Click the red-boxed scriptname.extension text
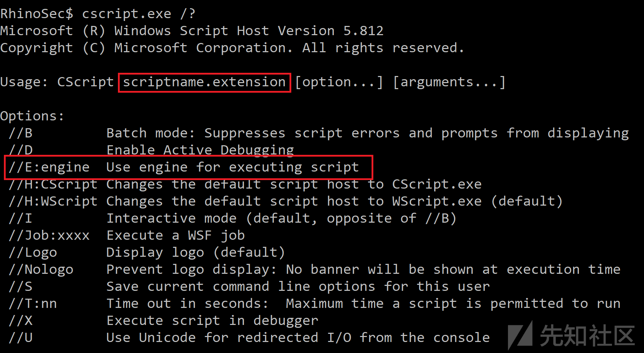Viewport: 644px width, 353px height. pyautogui.click(x=204, y=82)
